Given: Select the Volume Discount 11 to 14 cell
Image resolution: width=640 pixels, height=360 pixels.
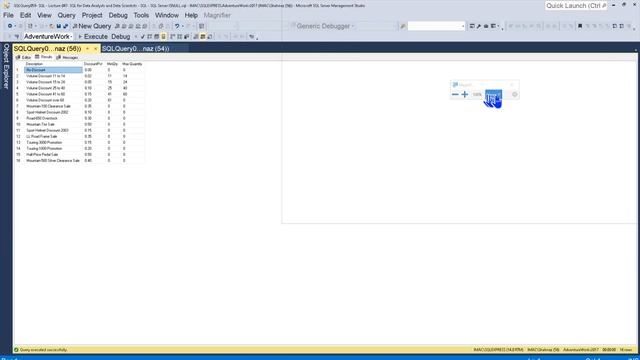Looking at the screenshot, I should (x=53, y=76).
